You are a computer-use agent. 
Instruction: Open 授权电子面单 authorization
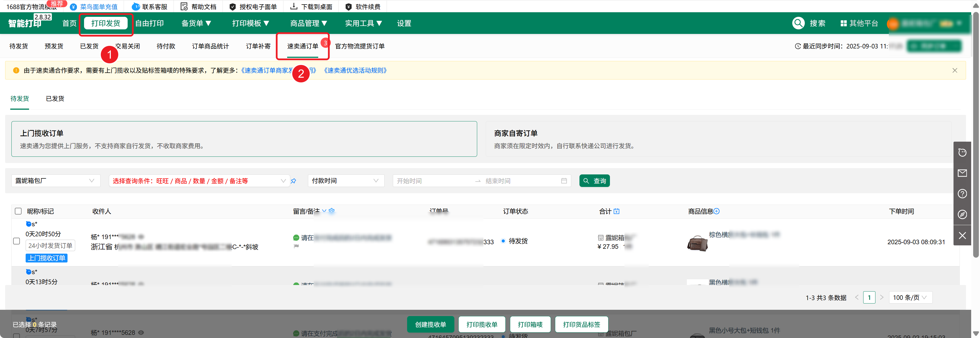[253, 7]
